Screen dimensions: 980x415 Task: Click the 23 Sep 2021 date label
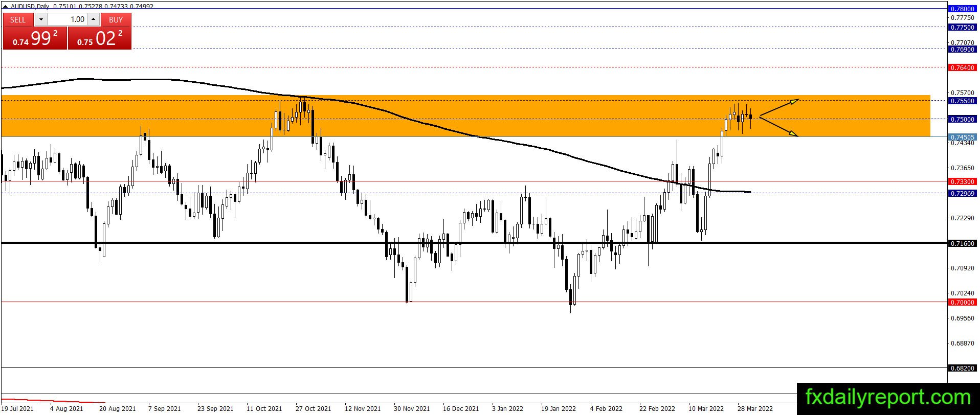point(215,408)
